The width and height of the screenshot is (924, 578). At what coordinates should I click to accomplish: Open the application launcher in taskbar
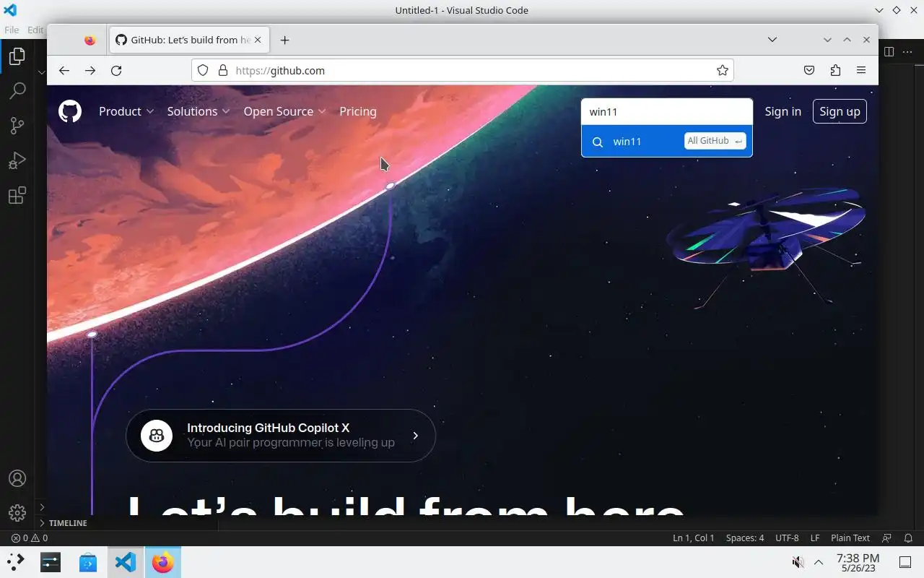point(15,562)
